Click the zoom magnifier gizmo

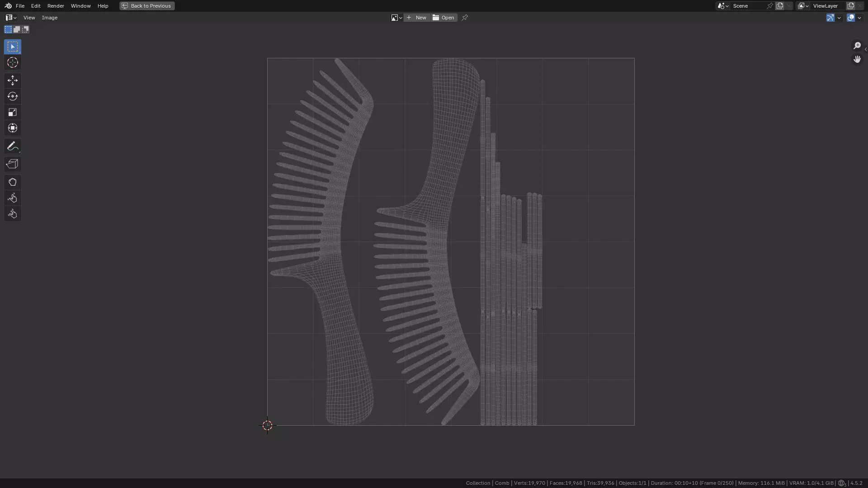(x=857, y=46)
